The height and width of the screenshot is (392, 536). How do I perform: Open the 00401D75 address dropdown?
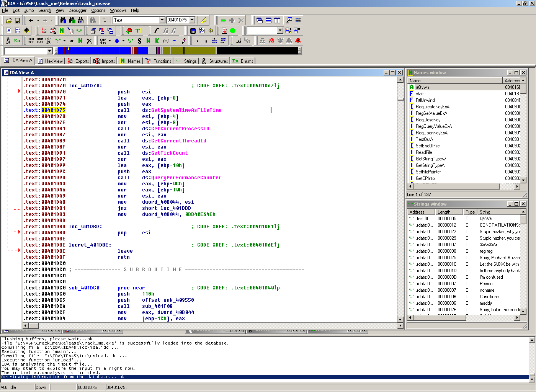click(x=192, y=20)
